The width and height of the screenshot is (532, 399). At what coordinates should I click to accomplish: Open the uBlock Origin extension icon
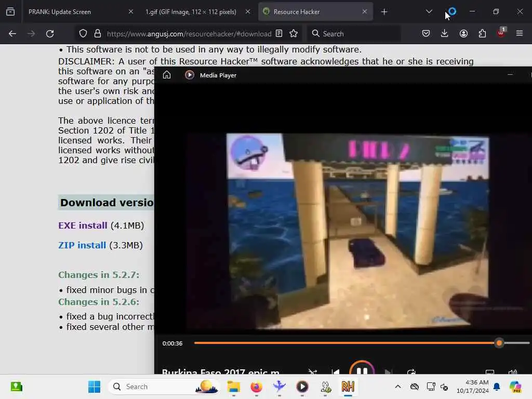501,33
